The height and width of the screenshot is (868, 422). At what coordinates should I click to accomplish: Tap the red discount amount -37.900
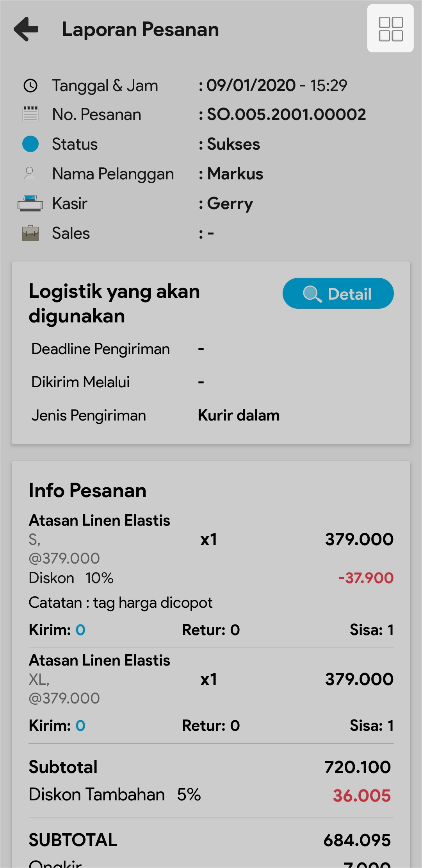pyautogui.click(x=366, y=578)
